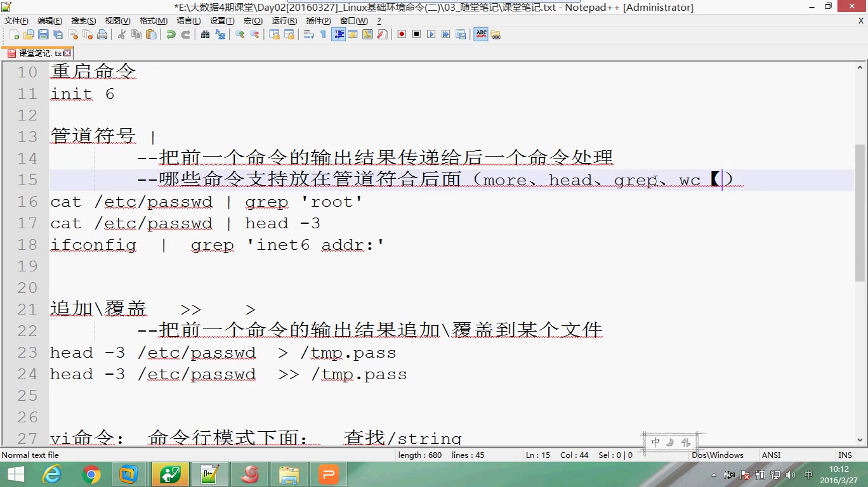Switch to the 课堂笔记.txt tab

pyautogui.click(x=35, y=53)
